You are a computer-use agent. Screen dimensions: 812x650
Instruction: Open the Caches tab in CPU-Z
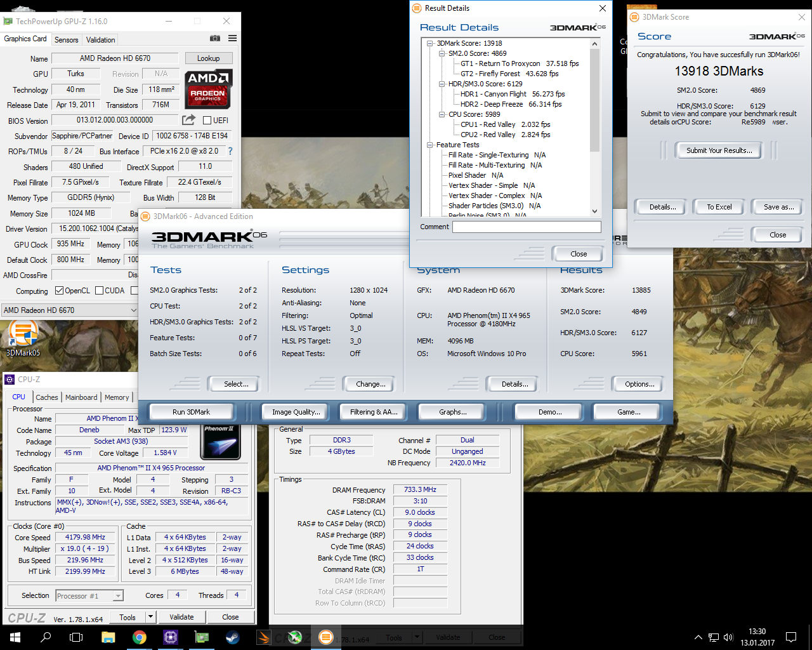click(47, 397)
